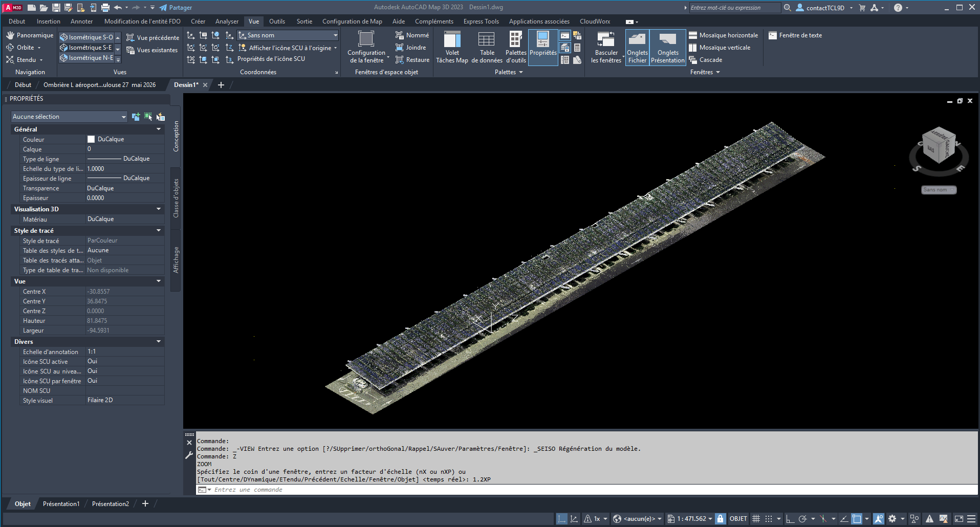Collapse the Divers section
Screen dimensions: 980x527
159,342
